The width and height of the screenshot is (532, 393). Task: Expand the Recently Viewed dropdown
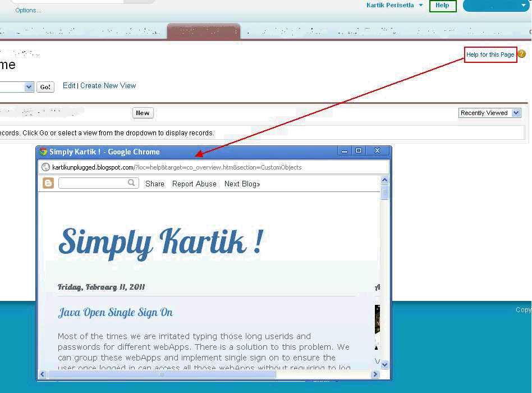[516, 113]
